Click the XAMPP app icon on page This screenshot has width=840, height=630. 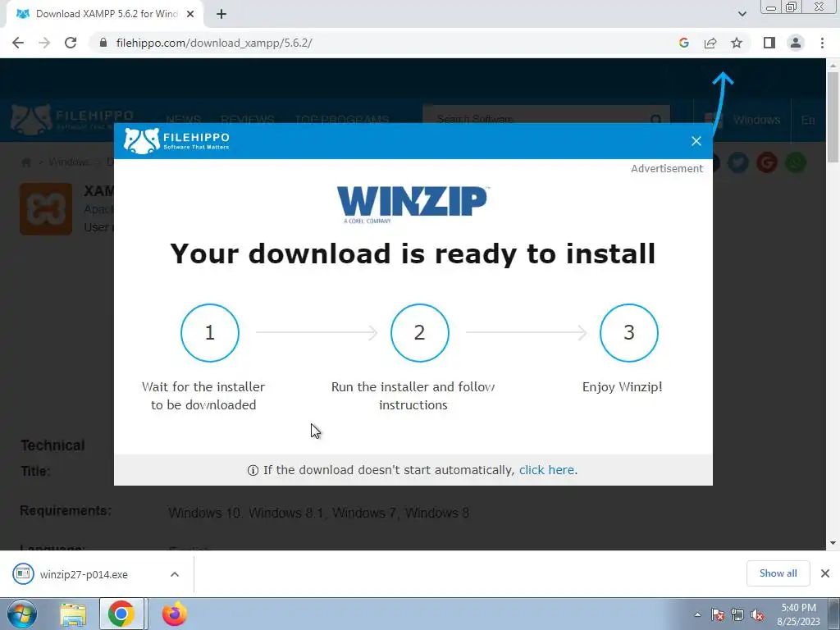tap(46, 209)
